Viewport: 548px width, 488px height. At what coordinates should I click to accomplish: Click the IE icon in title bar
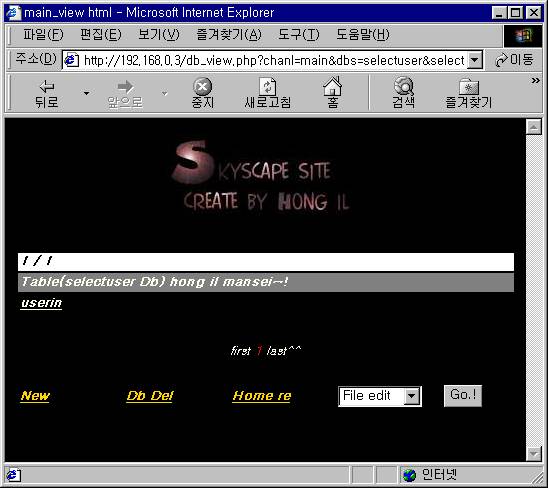tap(13, 13)
